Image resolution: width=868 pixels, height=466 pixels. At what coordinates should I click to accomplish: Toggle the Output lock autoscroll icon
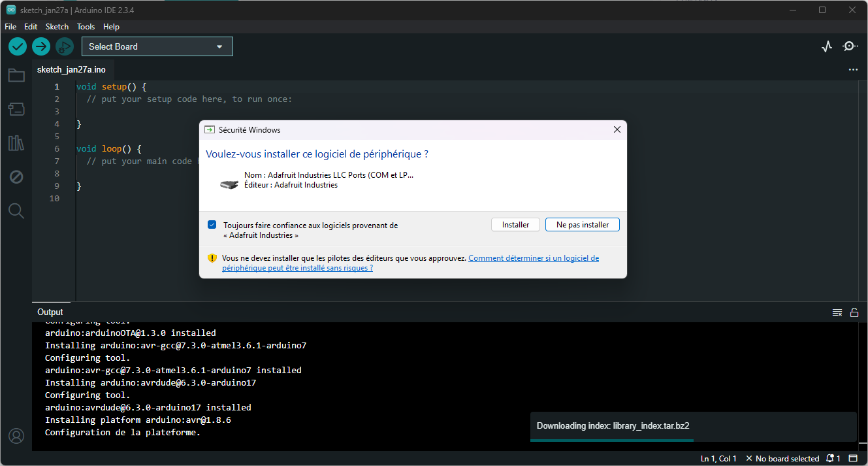pos(854,312)
